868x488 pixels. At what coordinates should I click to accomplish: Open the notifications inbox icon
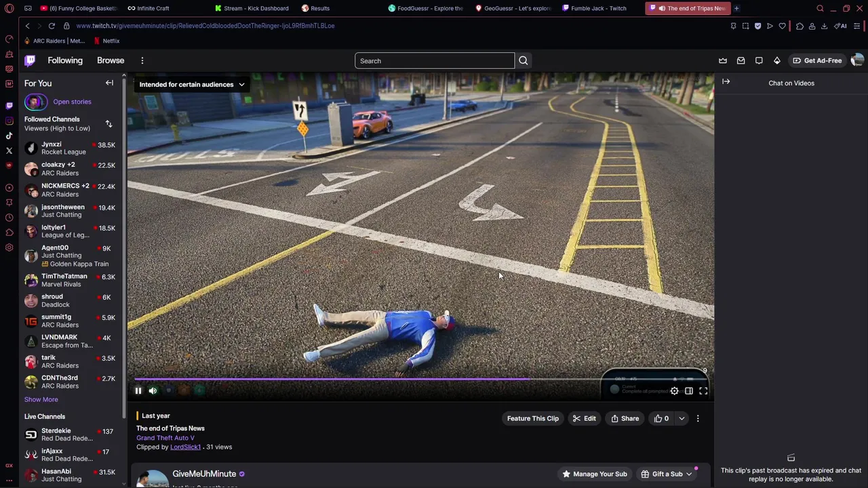[x=741, y=60]
